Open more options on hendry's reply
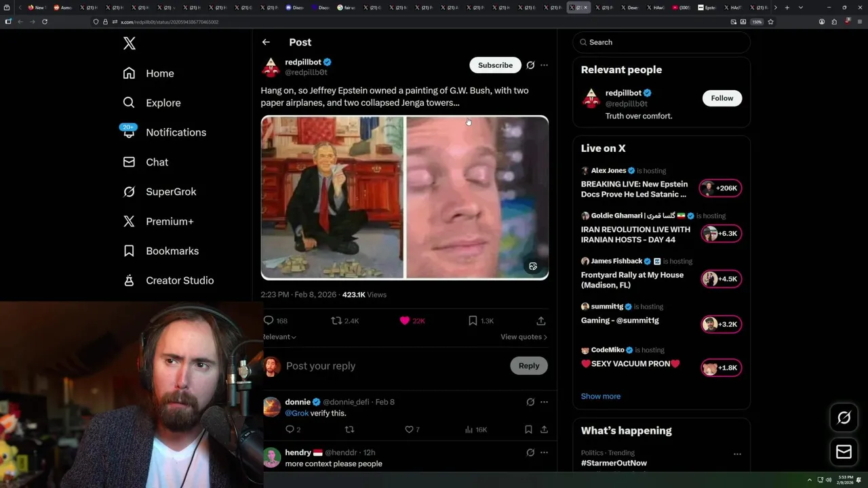 (x=544, y=452)
